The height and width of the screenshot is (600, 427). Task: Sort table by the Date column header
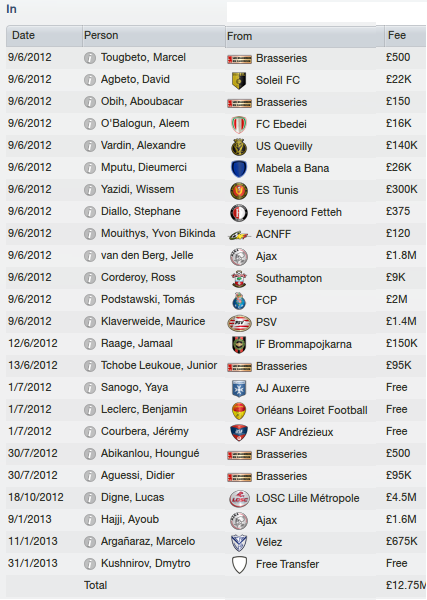[44, 36]
